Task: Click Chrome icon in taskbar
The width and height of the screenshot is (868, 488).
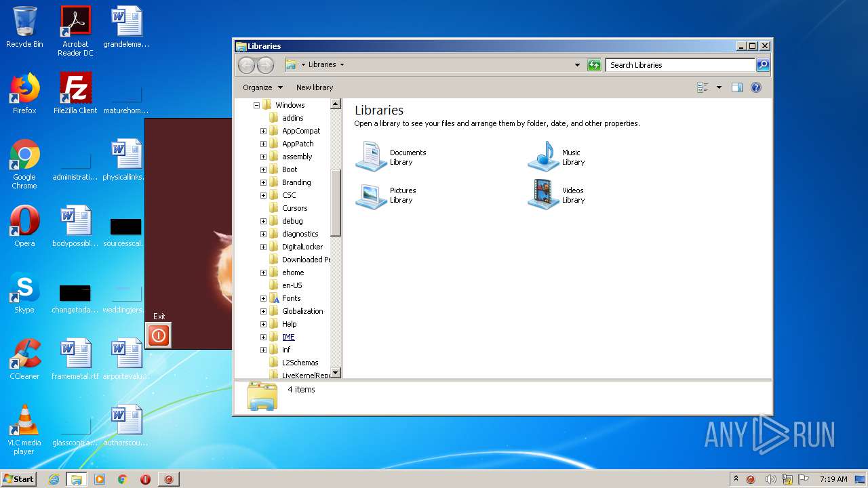Action: 123,479
